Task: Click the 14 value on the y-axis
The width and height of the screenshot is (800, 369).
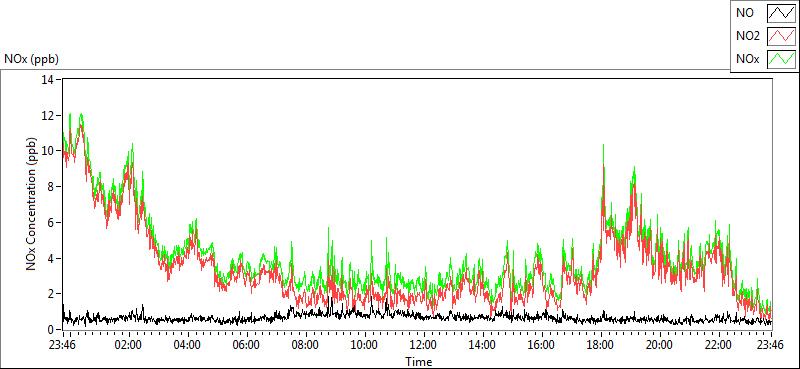Action: [48, 80]
